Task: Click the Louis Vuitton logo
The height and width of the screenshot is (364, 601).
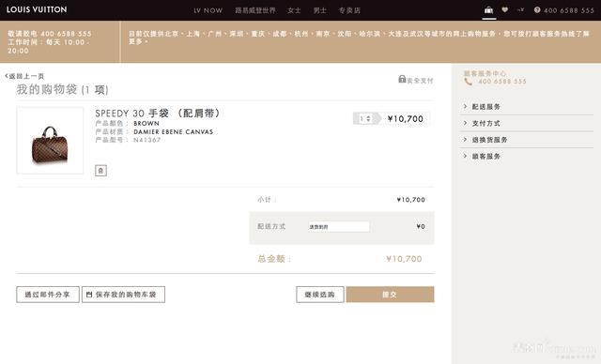Action: pos(37,9)
